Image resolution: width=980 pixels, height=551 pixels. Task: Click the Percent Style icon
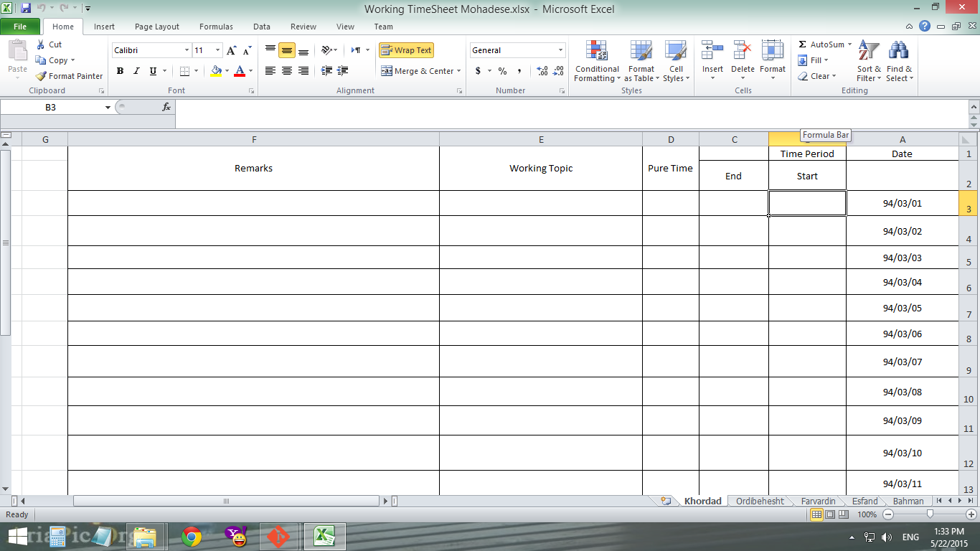coord(502,71)
